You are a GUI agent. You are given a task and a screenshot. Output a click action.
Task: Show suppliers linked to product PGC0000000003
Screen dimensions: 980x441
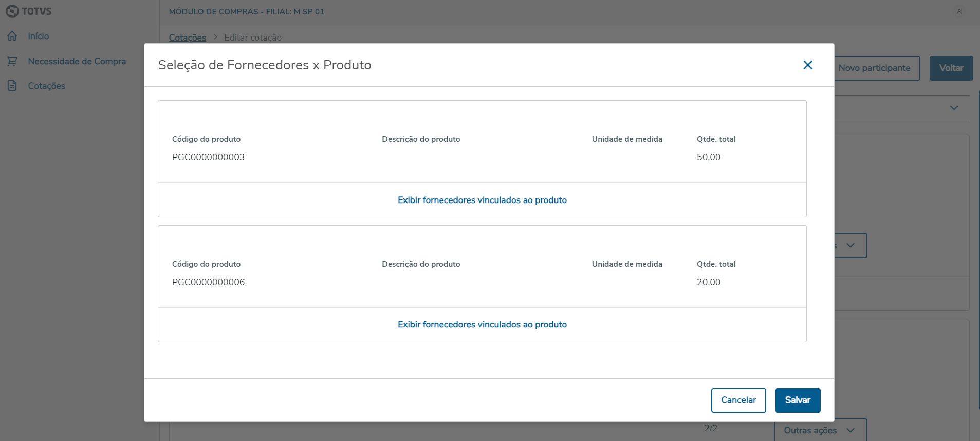482,200
